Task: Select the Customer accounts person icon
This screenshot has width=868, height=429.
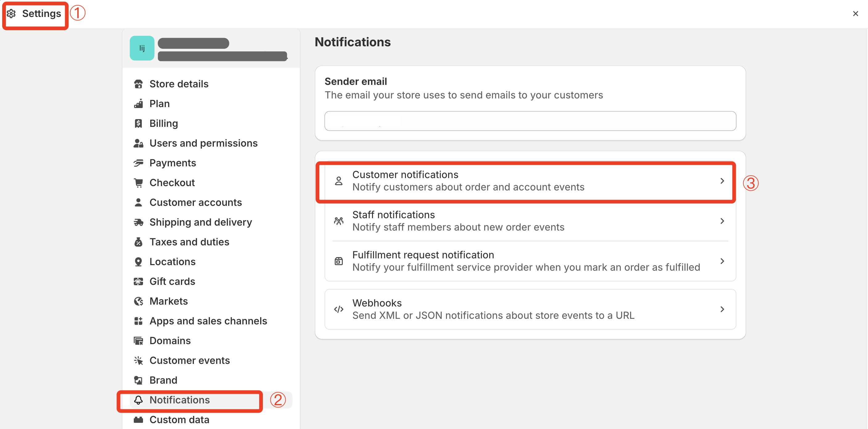Action: (138, 202)
